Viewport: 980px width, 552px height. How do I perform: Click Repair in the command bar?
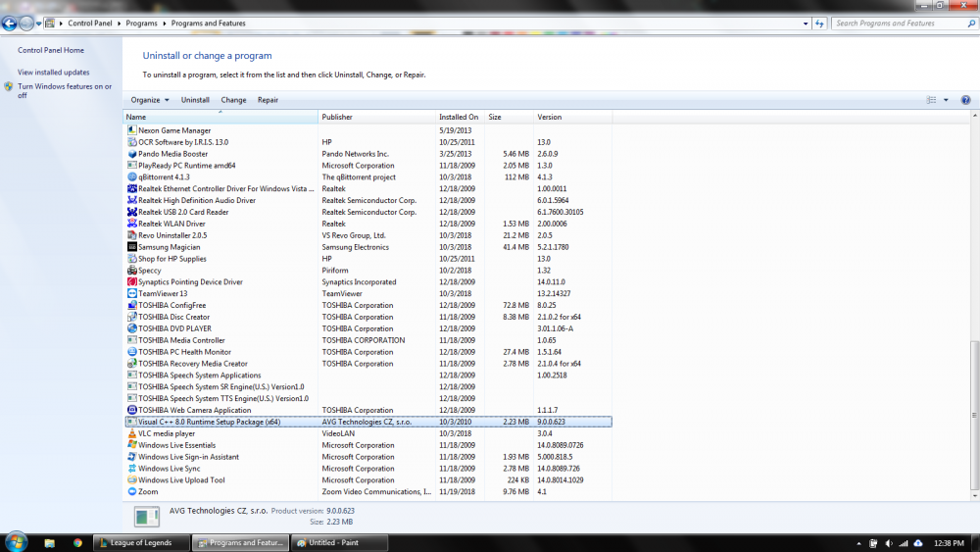(268, 100)
